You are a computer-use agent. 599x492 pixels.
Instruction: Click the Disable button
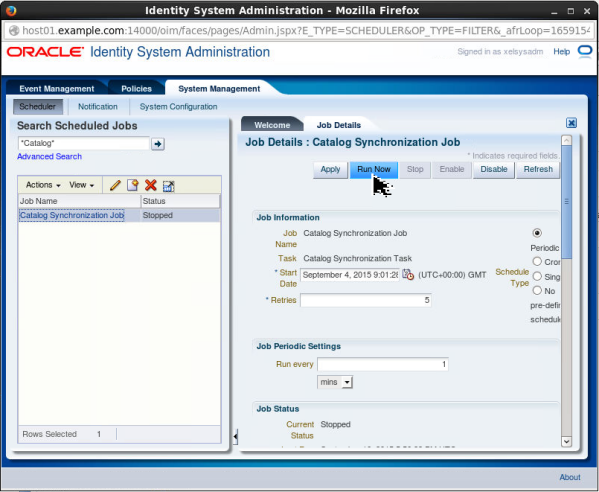point(494,169)
